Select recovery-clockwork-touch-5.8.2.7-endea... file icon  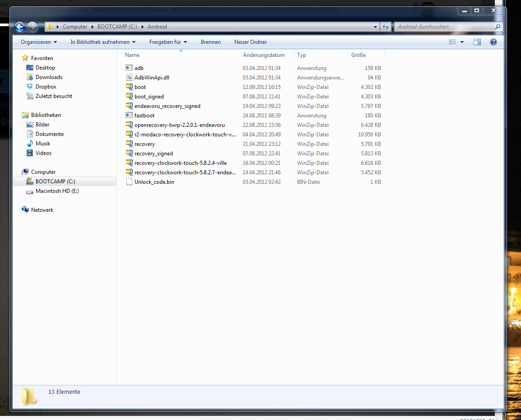pyautogui.click(x=129, y=172)
